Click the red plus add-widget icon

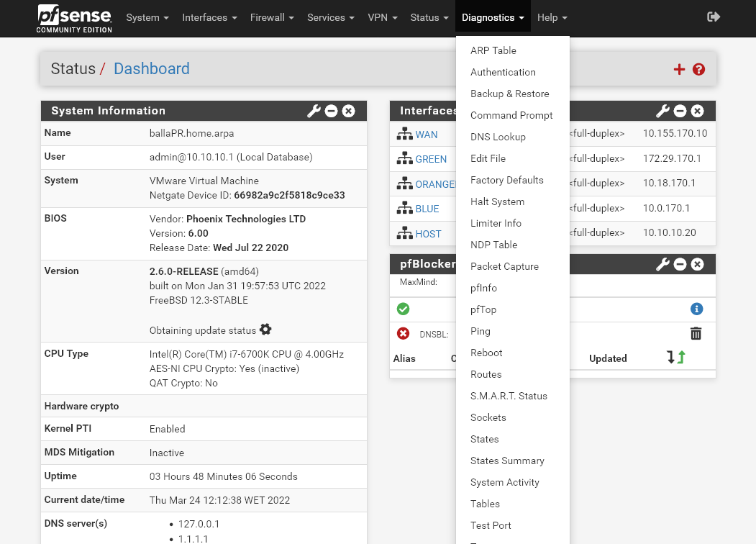tap(679, 69)
